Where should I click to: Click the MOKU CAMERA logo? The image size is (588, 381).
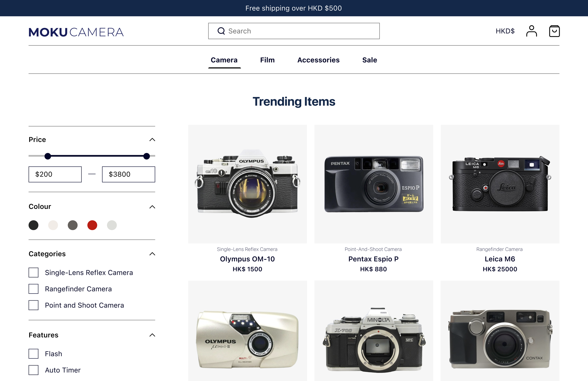76,32
